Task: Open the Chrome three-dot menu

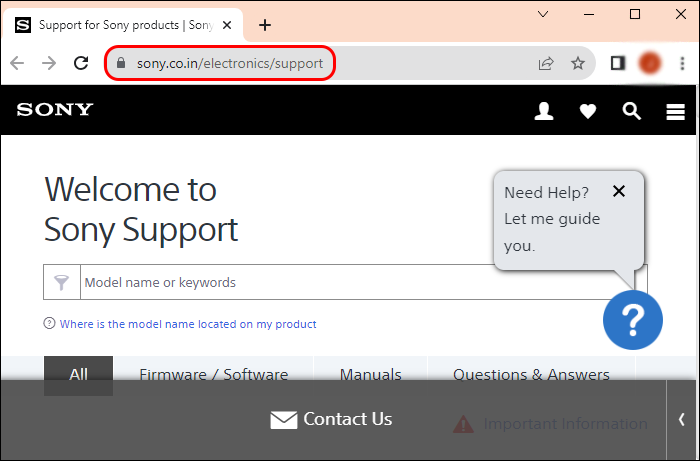Action: tap(682, 63)
